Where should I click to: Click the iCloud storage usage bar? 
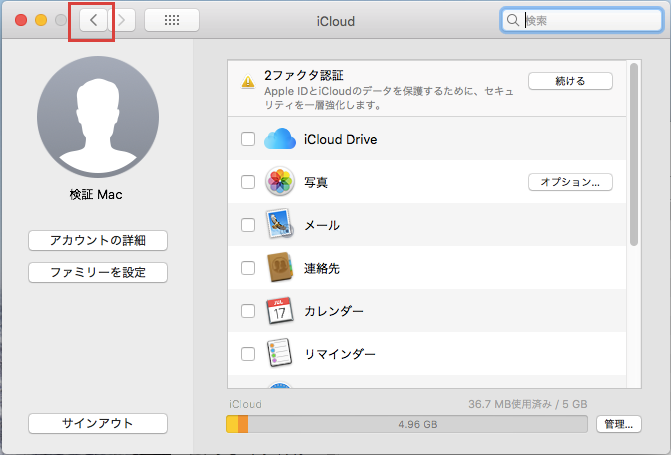coord(407,424)
